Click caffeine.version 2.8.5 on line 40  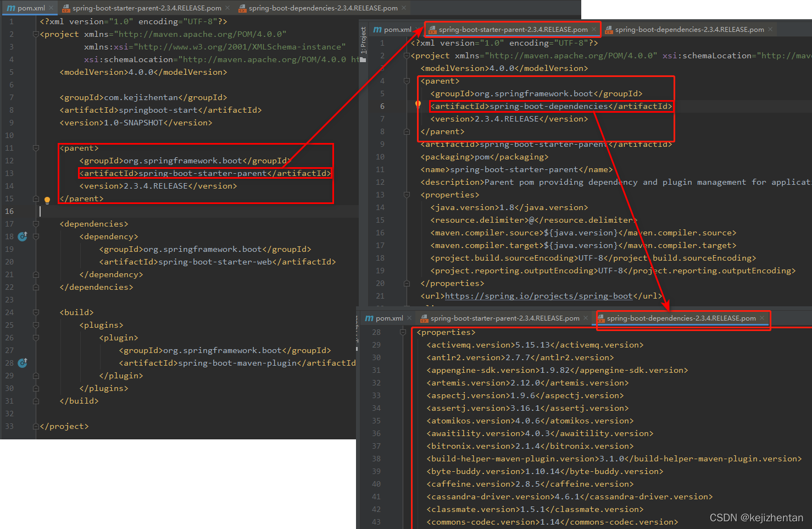(530, 484)
